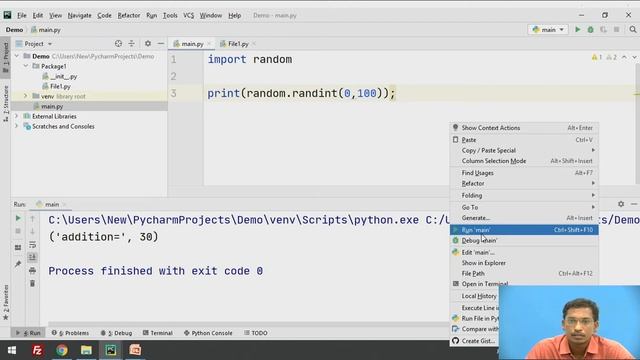Screen dimensions: 640x360
Task: Open Project panel settings gear
Action: coord(148,44)
